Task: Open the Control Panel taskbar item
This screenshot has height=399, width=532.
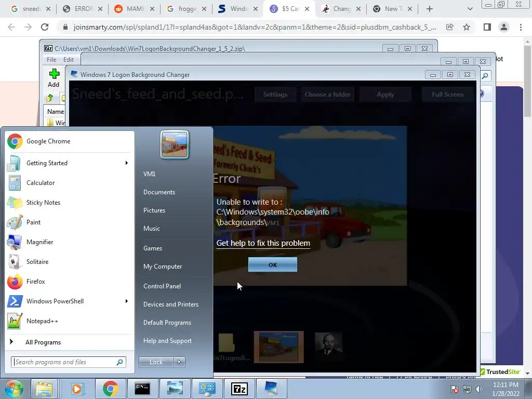Action: [x=207, y=389]
